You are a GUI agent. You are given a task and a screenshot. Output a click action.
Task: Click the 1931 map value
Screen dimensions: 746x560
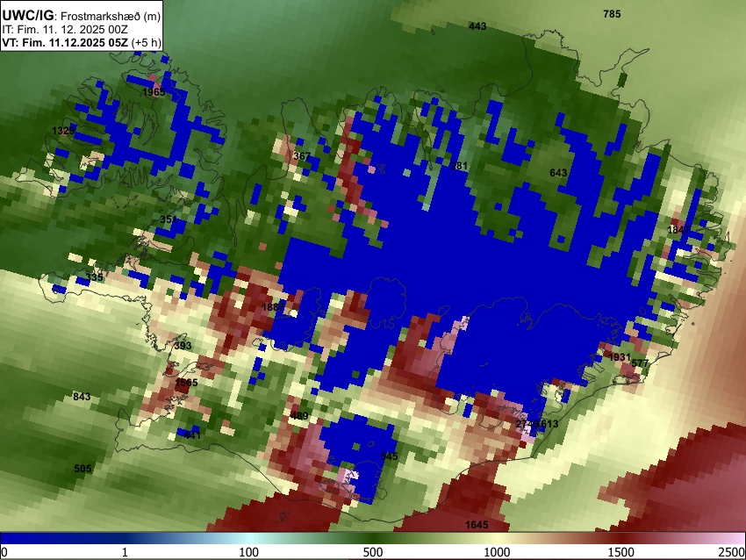pos(620,357)
